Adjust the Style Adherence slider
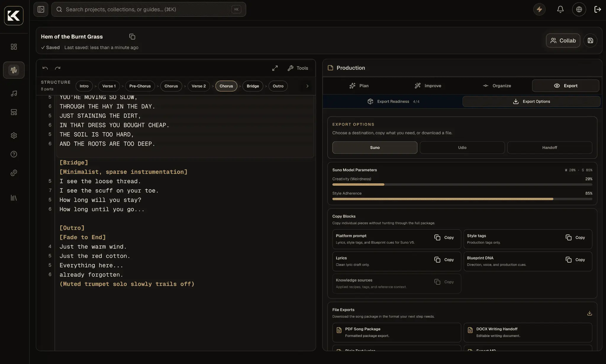This screenshot has height=364, width=606. [x=462, y=199]
